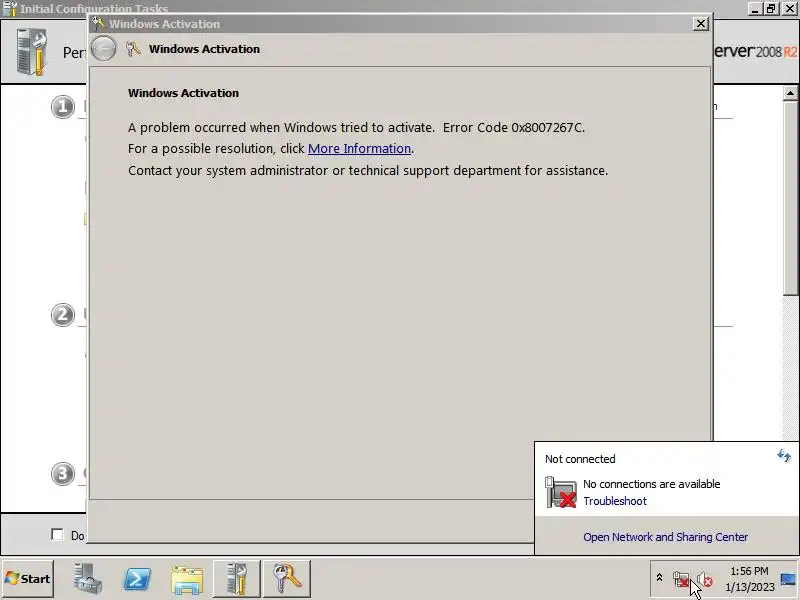Close the Windows Activation dialog
Viewport: 800px width, 600px height.
pos(701,24)
